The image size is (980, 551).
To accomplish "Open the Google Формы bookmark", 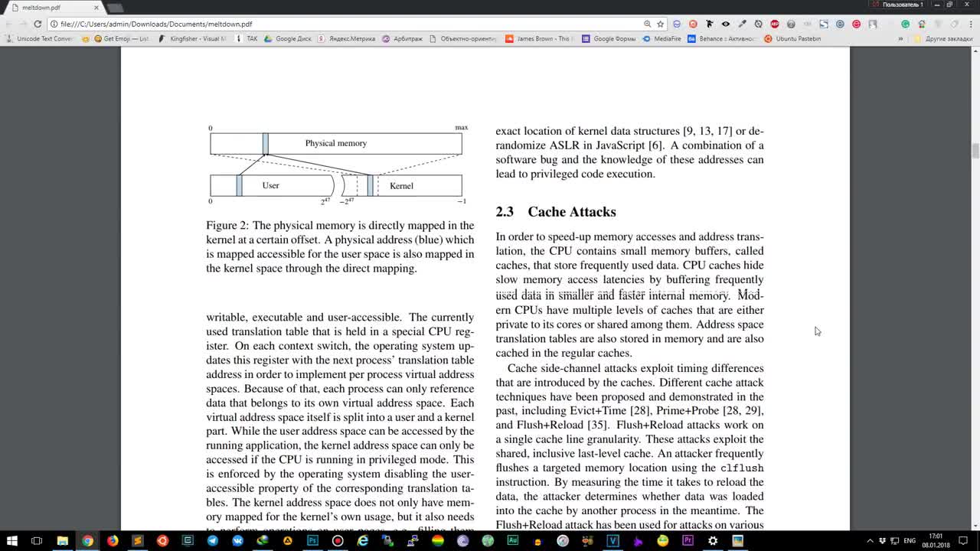I will click(x=610, y=38).
